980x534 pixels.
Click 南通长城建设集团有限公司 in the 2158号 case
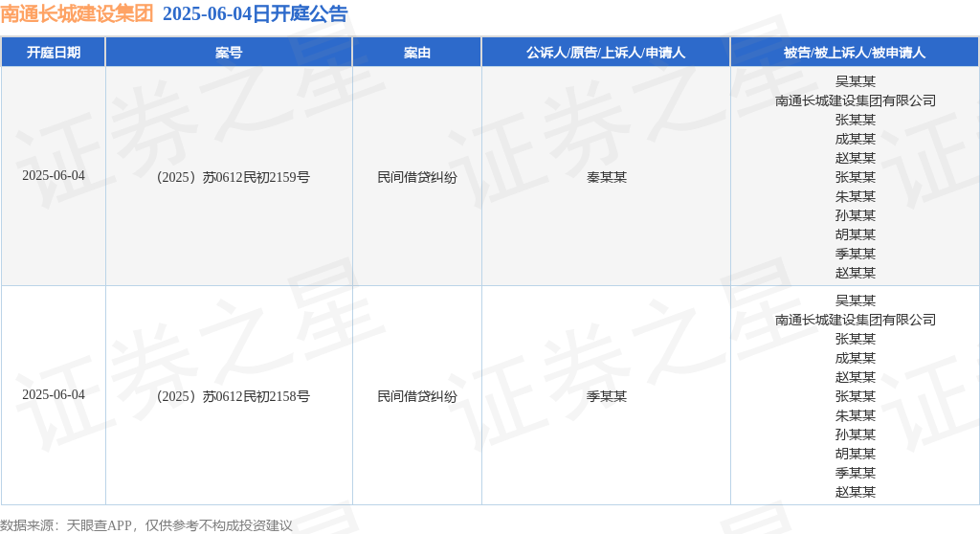click(855, 321)
